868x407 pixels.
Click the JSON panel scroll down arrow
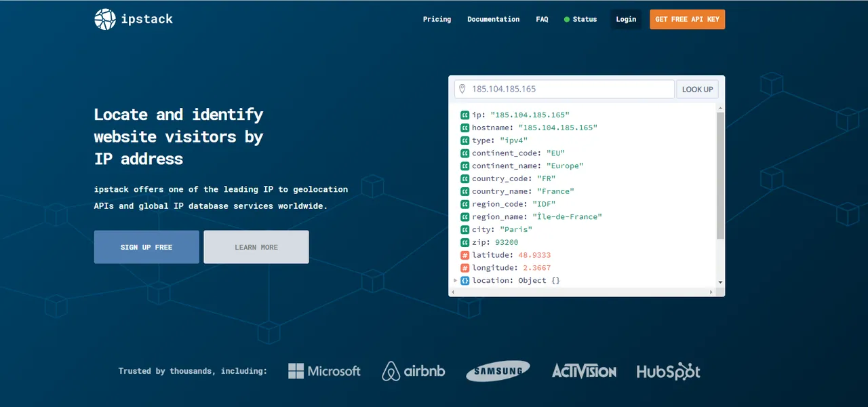[720, 282]
